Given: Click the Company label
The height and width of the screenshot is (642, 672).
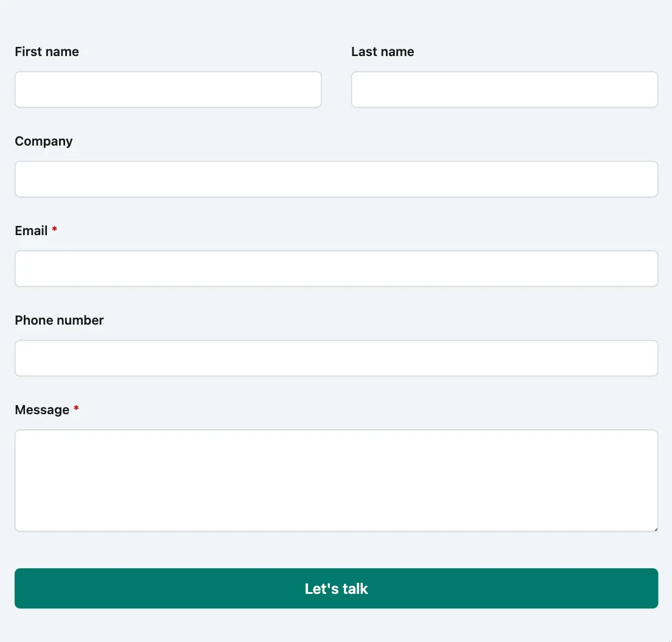Looking at the screenshot, I should (x=43, y=141).
